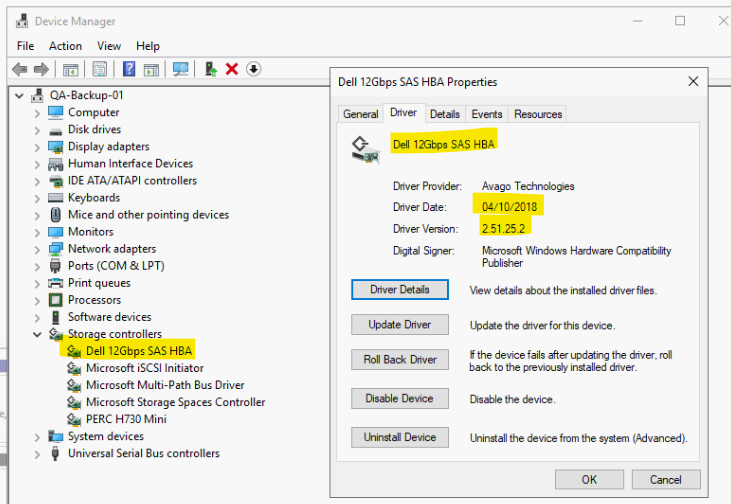Click the Help toolbar icon with question mark
This screenshot has height=504, width=731.
point(129,69)
